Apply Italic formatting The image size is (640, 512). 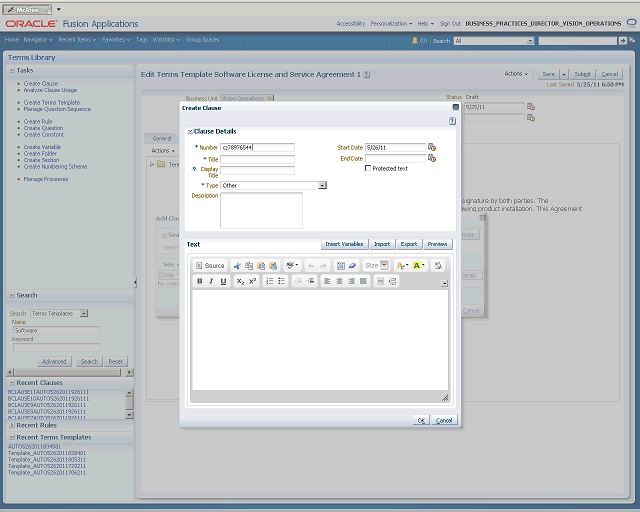coord(211,281)
